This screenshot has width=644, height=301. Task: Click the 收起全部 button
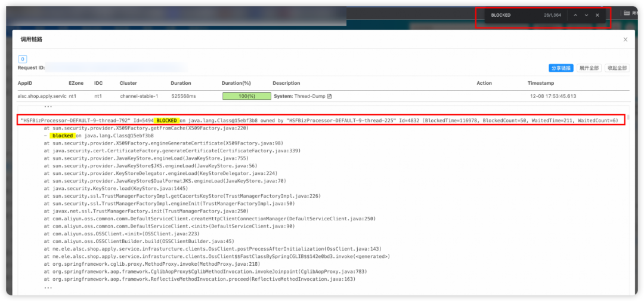[x=617, y=68]
